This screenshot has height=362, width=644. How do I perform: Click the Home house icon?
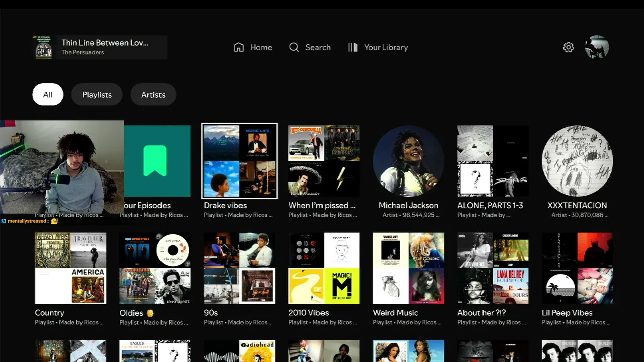click(x=239, y=47)
